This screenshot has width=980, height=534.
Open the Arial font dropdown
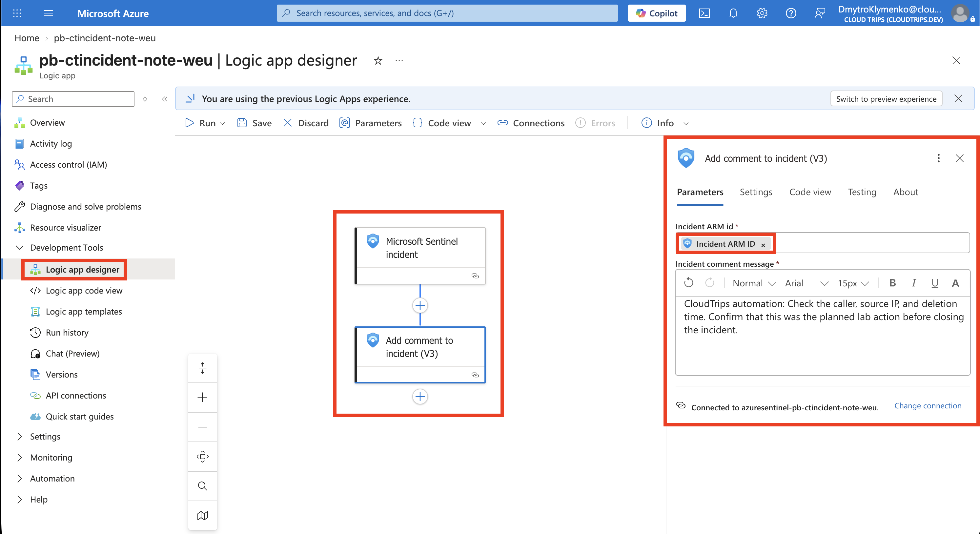click(806, 283)
